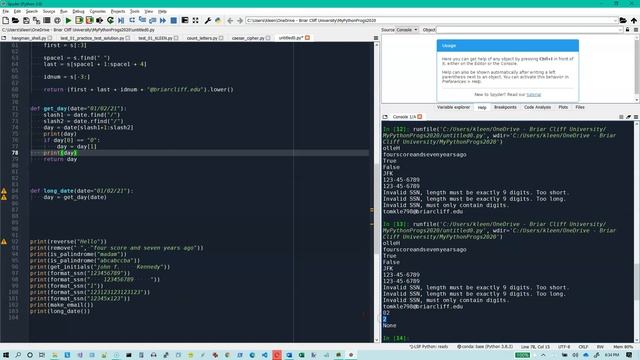
Task: Open the Consoles menu
Action: click(98, 11)
